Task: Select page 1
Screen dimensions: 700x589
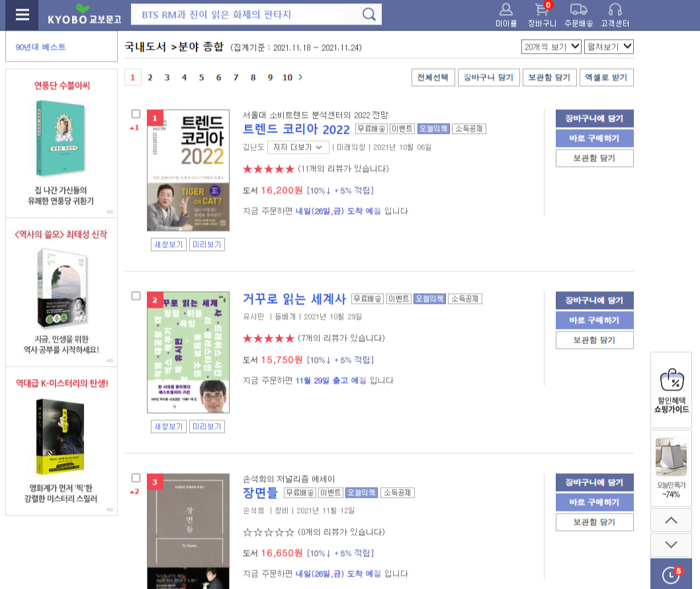Action: (132, 77)
